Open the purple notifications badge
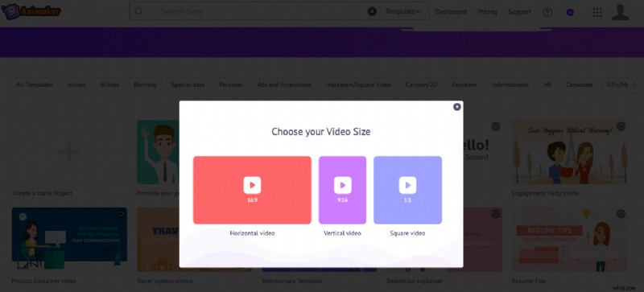The image size is (644, 292). [570, 12]
